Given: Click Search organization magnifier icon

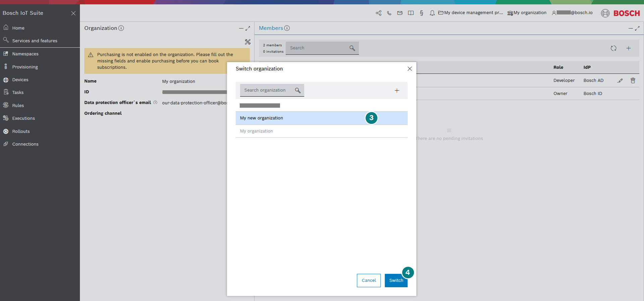Looking at the screenshot, I should pyautogui.click(x=298, y=90).
